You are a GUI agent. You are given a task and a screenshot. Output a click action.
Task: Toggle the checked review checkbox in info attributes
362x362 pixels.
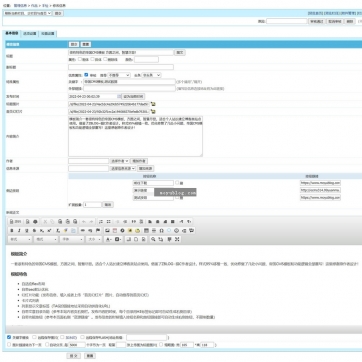click(86, 75)
